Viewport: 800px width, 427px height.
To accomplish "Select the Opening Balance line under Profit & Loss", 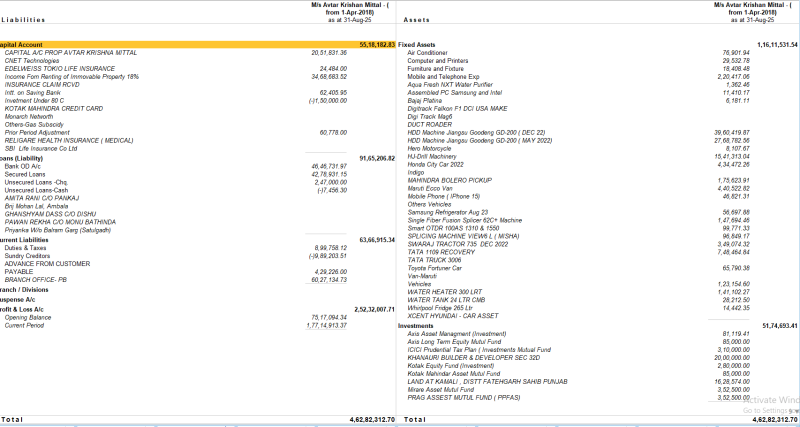I will tap(28, 317).
